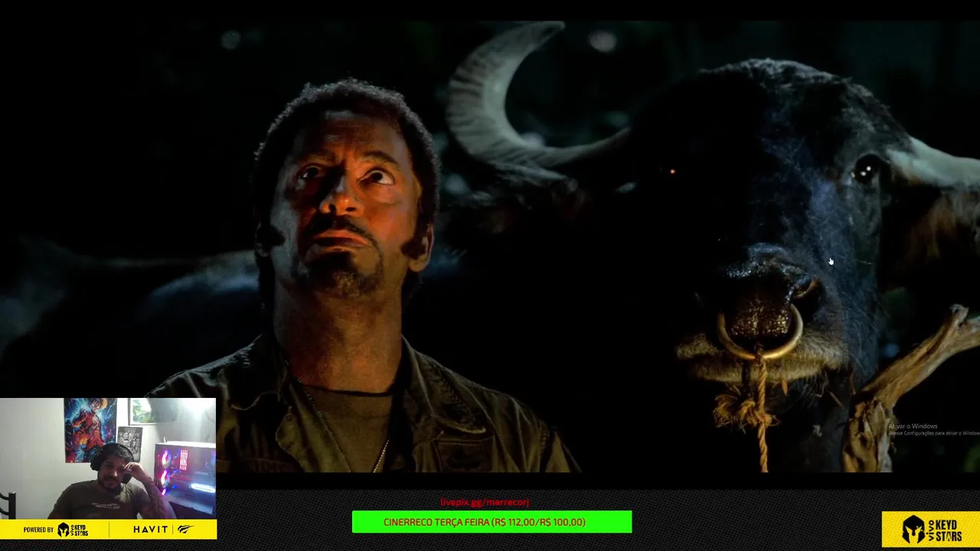Viewport: 980px width, 551px height.
Task: Click the livepix.gg/marrecorj donation link
Action: coord(485,502)
